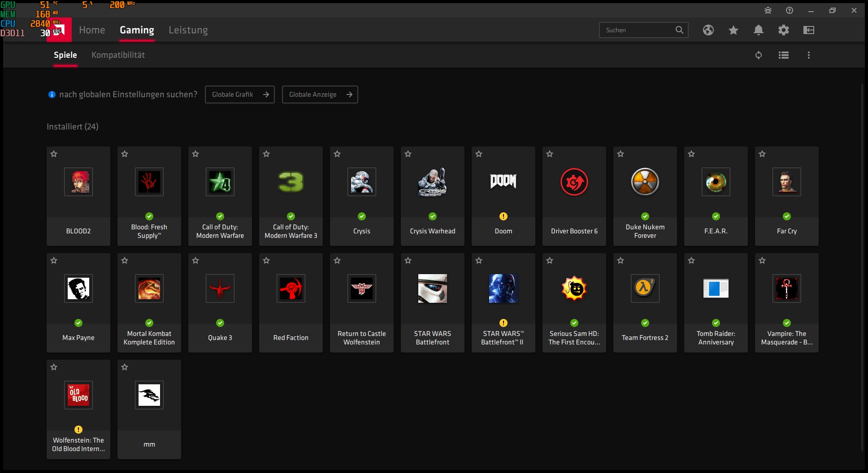This screenshot has height=473, width=868.
Task: Toggle favorite star on Far Cry
Action: pos(762,154)
